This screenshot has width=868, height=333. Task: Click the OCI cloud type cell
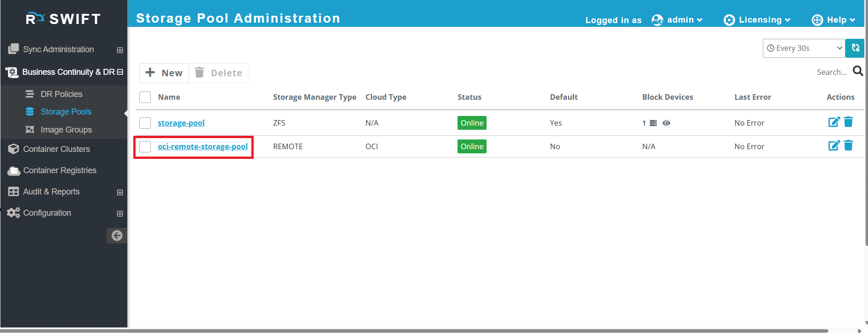coord(371,146)
